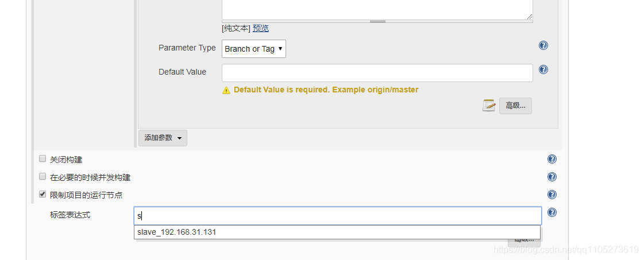This screenshot has height=260, width=644.
Task: Enable the 关闭构建 checkbox
Action: coord(43,159)
